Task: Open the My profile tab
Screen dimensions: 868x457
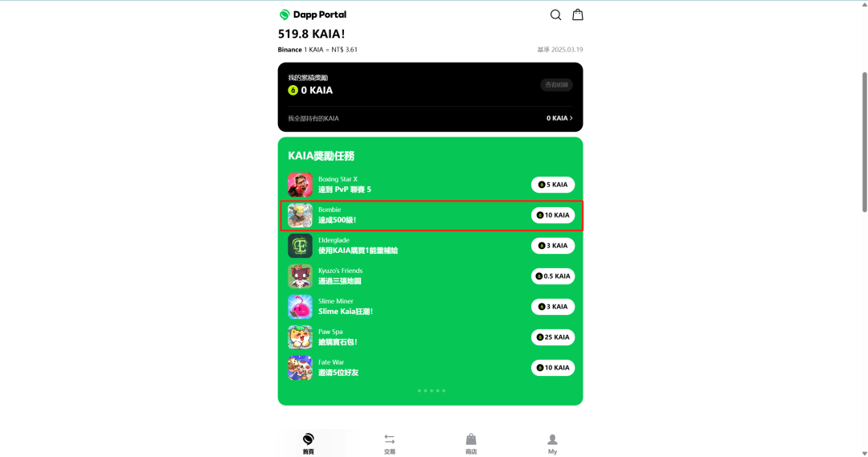Action: pyautogui.click(x=552, y=444)
